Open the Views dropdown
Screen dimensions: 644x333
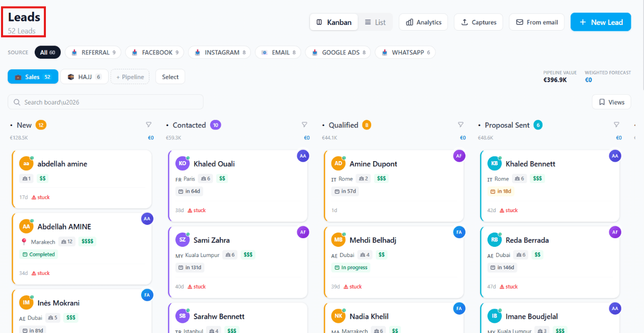pyautogui.click(x=611, y=102)
